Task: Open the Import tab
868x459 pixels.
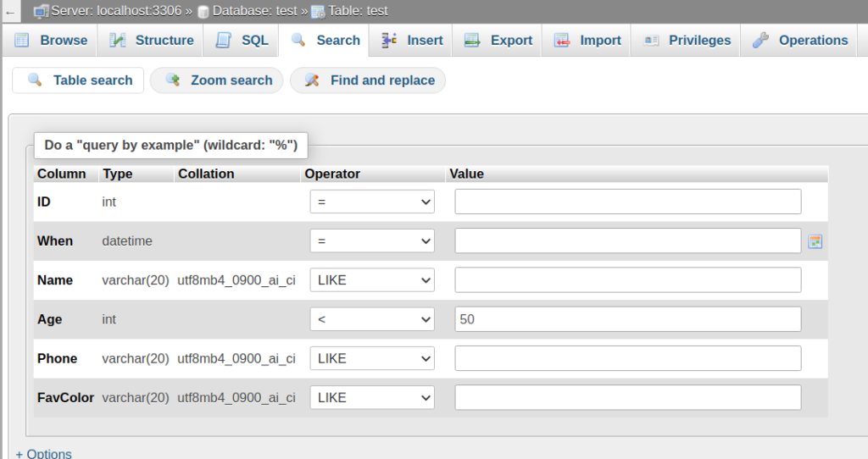Action: (x=588, y=41)
